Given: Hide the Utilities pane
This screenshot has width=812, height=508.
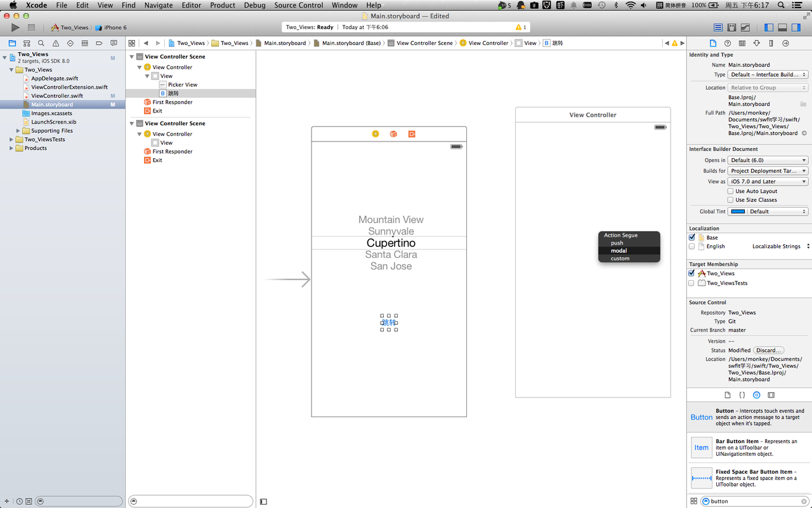Looking at the screenshot, I should (796, 27).
